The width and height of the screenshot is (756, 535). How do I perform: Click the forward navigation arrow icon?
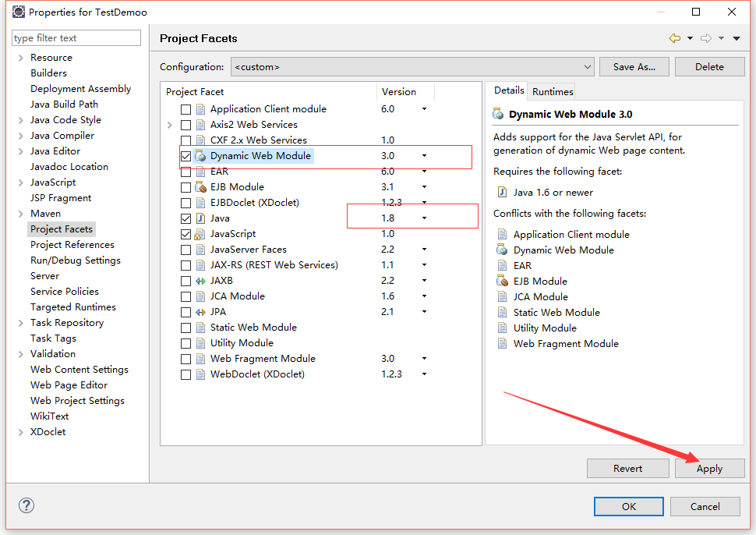click(706, 38)
